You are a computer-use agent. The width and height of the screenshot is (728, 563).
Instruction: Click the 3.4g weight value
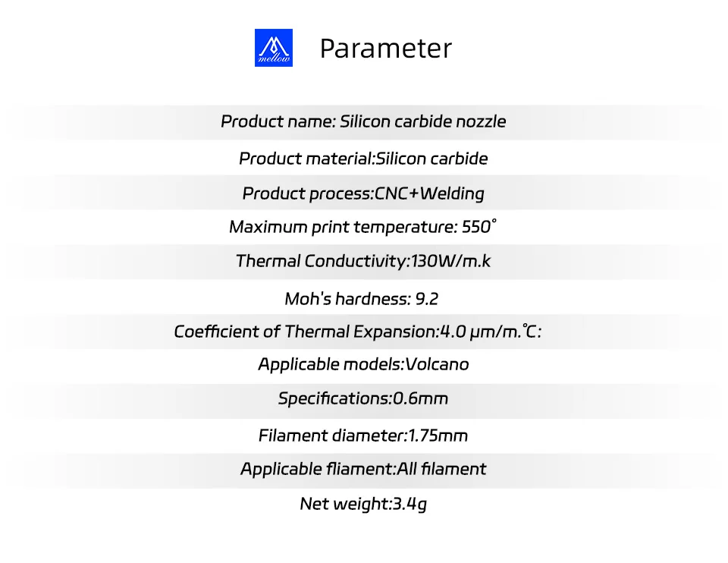pyautogui.click(x=410, y=505)
